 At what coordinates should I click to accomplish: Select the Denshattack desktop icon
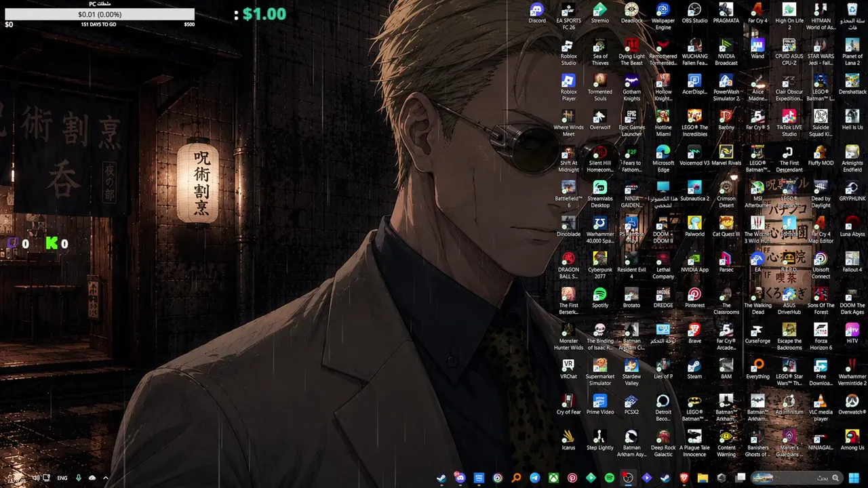point(852,85)
